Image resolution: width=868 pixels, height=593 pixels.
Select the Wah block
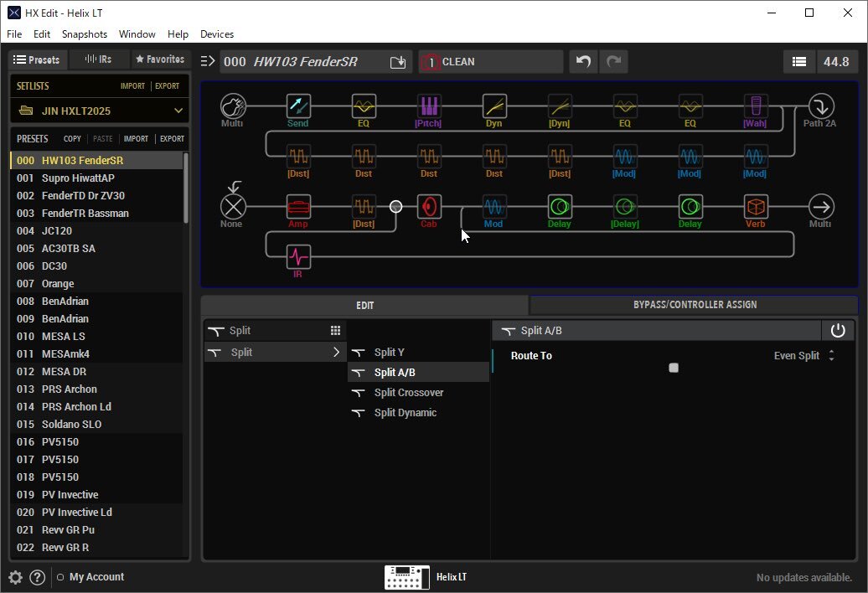click(x=756, y=106)
